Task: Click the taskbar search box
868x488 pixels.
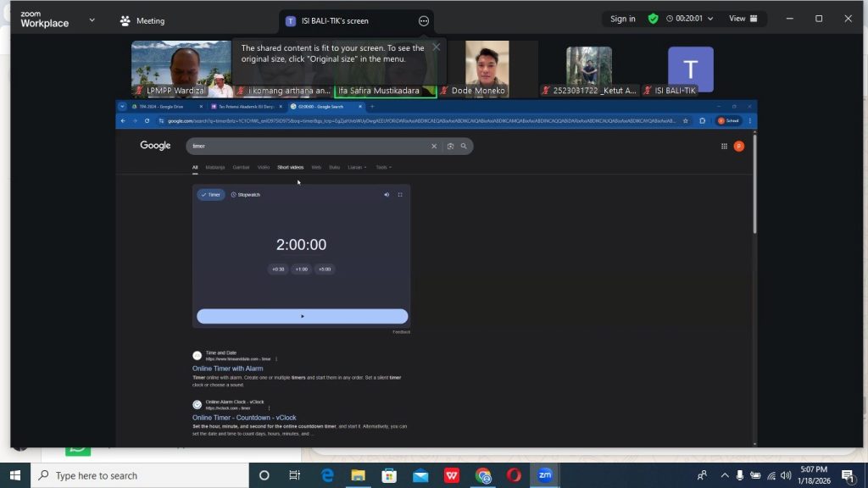Action: (140, 475)
